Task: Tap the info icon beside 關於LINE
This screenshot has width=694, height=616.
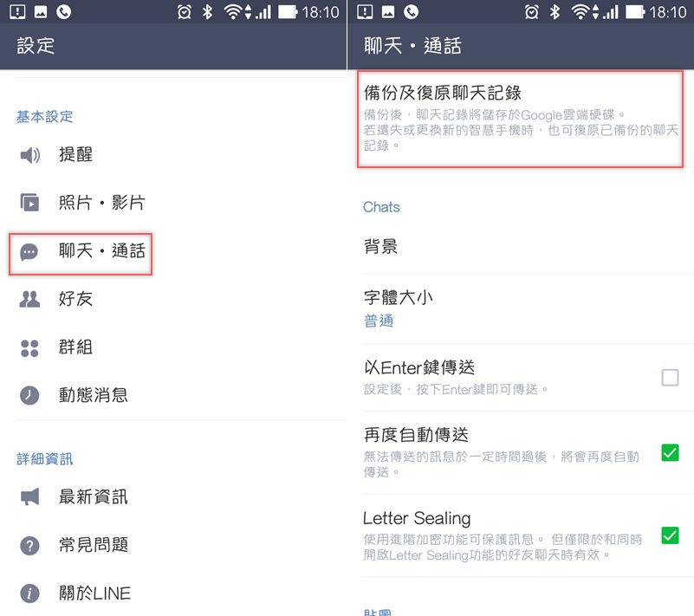Action: (29, 593)
